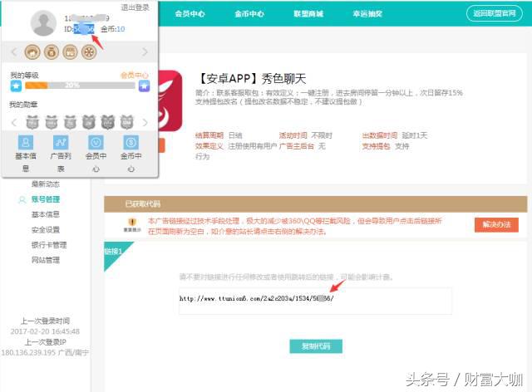Open 基本信息 blue person icon
532x392 pixels.
(x=26, y=142)
